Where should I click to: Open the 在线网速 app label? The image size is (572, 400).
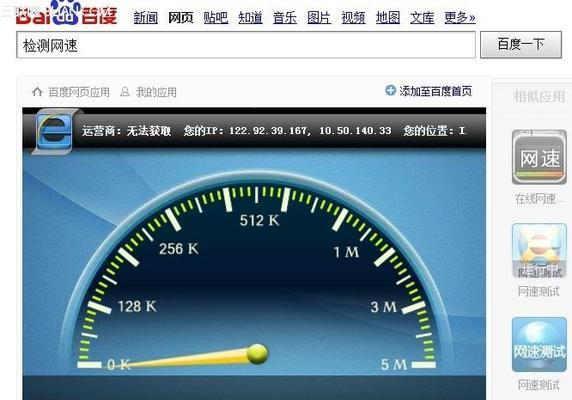tap(539, 199)
